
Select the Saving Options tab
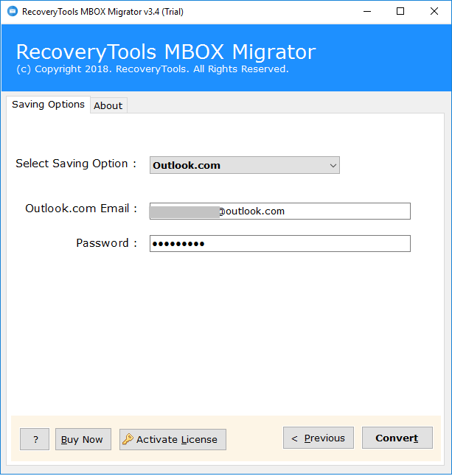click(49, 105)
